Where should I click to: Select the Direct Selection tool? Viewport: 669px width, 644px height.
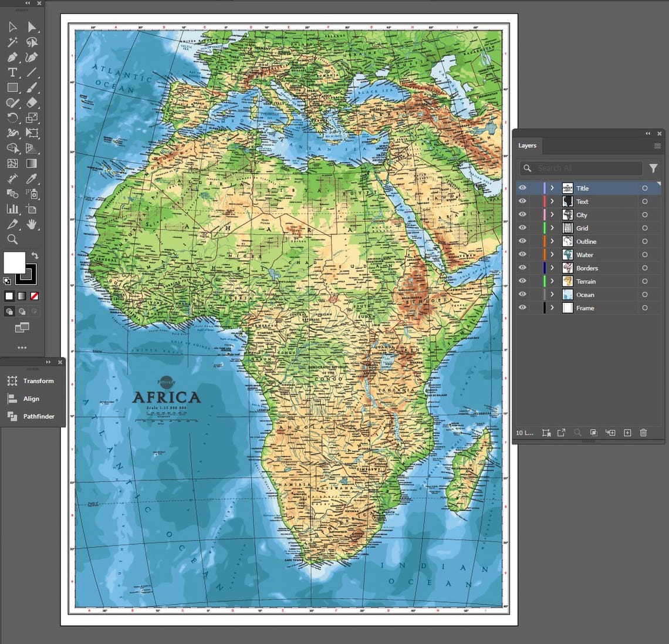tap(32, 28)
